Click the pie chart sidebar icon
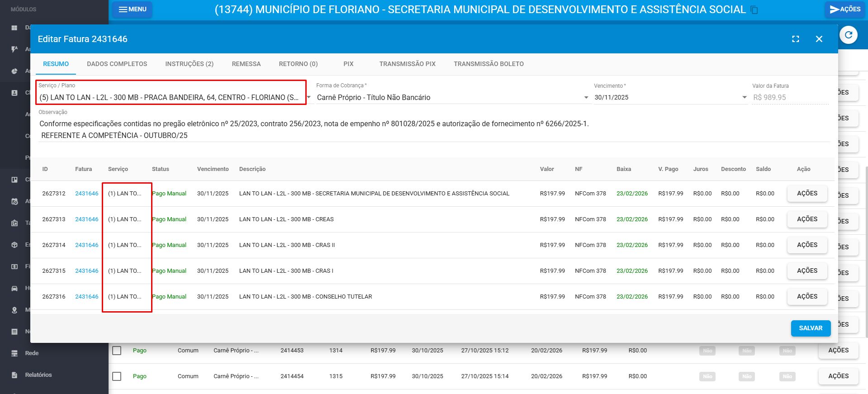 pyautogui.click(x=14, y=71)
